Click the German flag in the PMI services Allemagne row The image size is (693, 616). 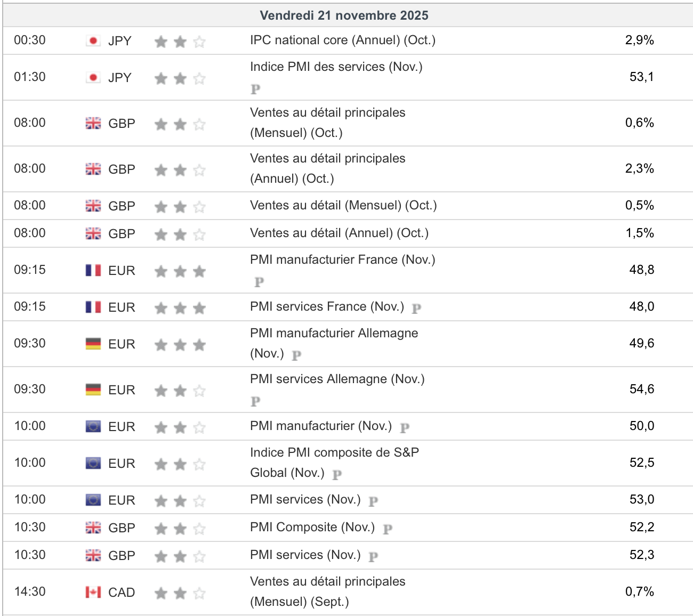(x=93, y=390)
